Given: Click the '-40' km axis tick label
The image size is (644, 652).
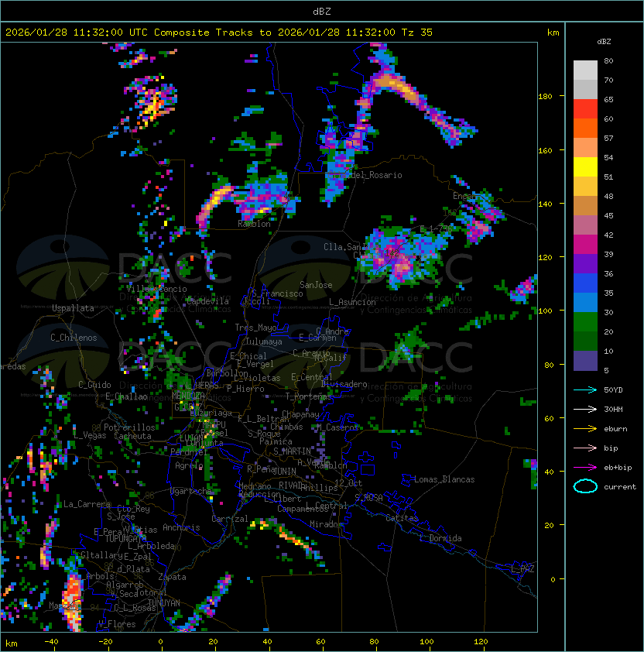Looking at the screenshot, I should (x=52, y=642).
